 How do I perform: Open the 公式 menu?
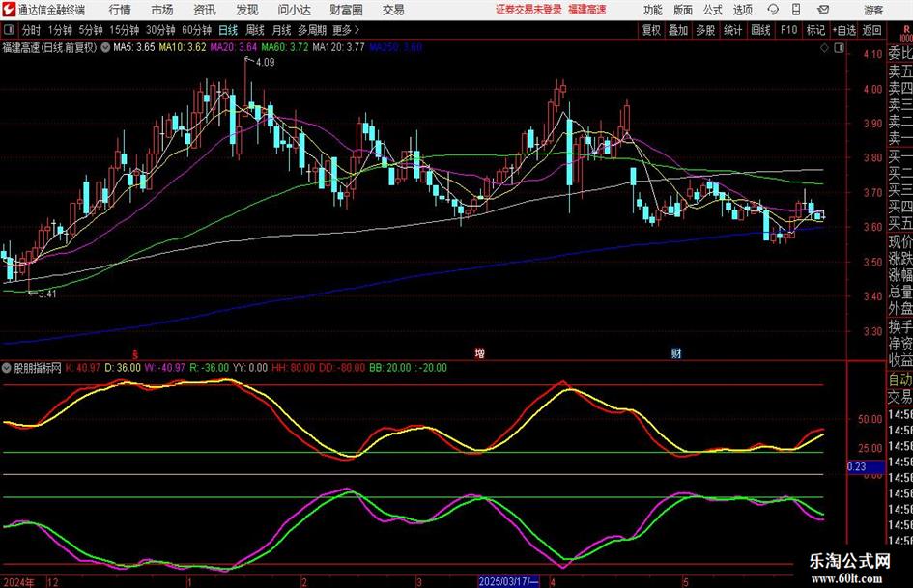[x=713, y=10]
